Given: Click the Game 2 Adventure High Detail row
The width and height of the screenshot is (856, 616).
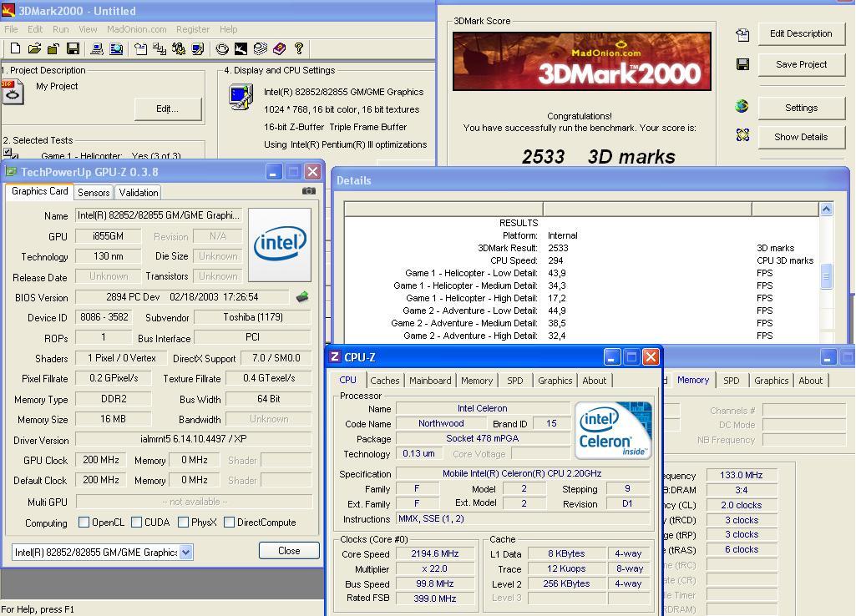Looking at the screenshot, I should (x=582, y=336).
